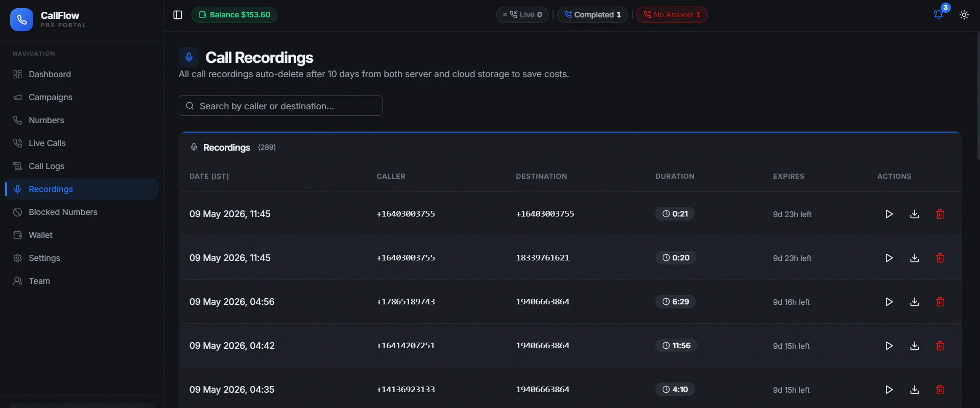
Task: Go to Blocked Numbers page
Action: pos(82,212)
